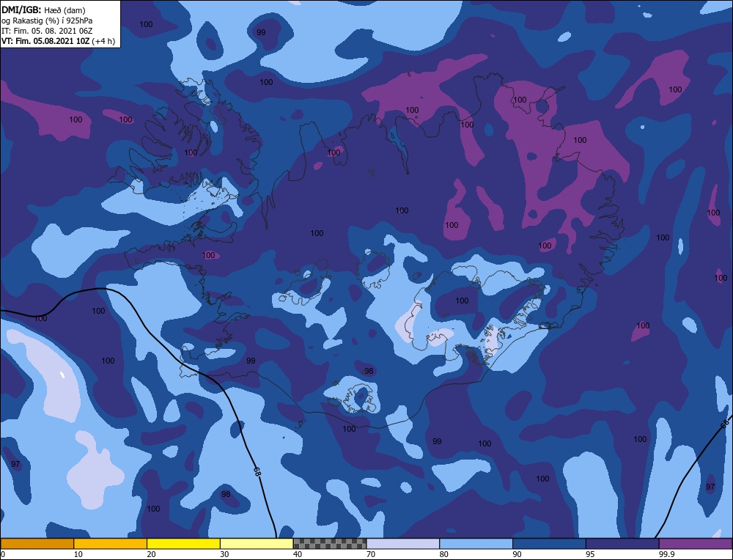
Task: Click the 98 humidity value south of central Iceland
Action: pyautogui.click(x=369, y=371)
